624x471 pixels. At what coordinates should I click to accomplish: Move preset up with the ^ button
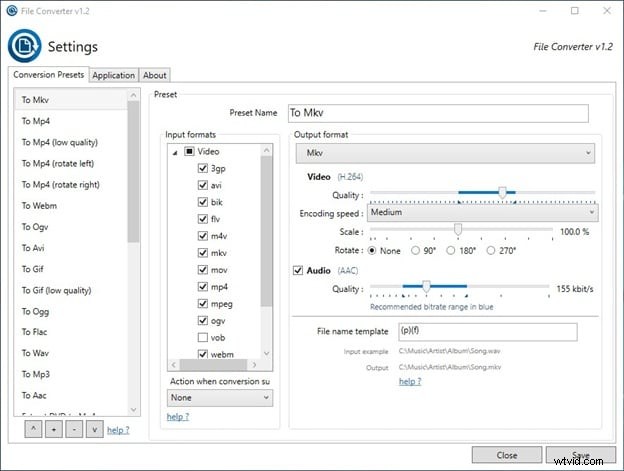(x=33, y=430)
